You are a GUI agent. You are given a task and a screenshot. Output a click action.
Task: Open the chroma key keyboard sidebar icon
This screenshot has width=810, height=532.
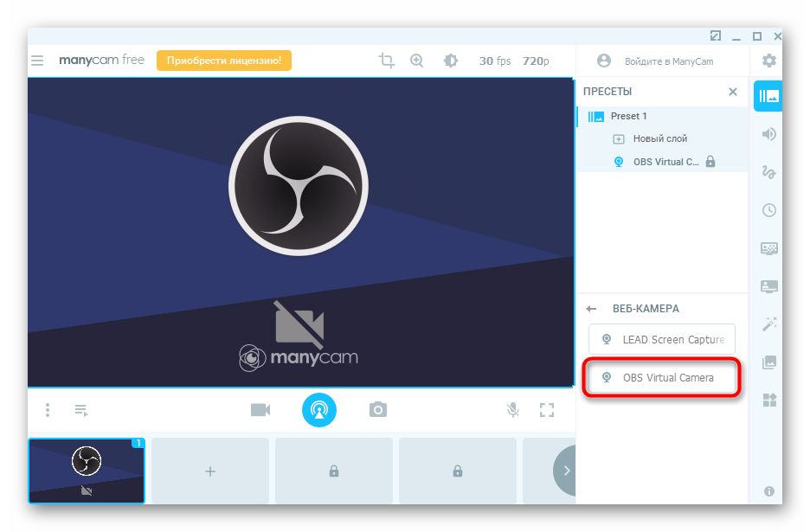768,248
